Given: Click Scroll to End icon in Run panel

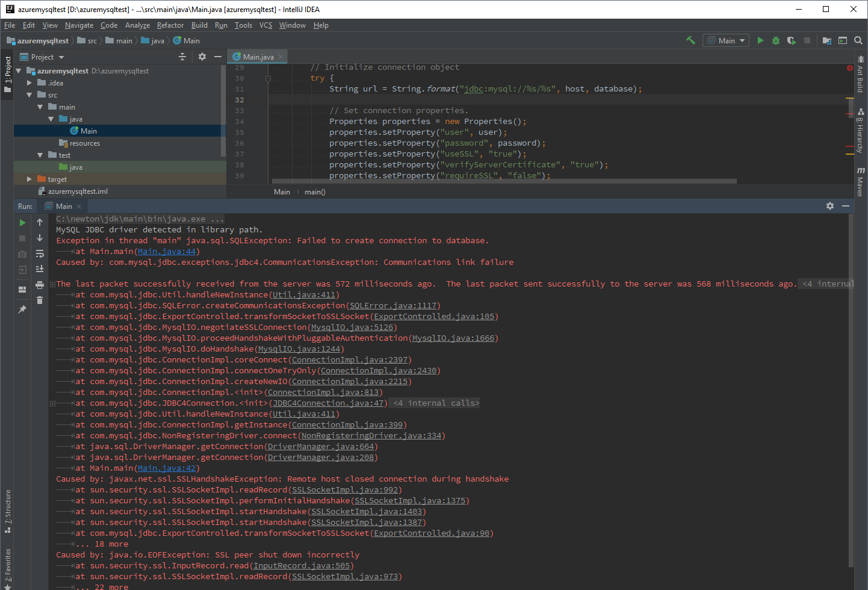Looking at the screenshot, I should [40, 269].
